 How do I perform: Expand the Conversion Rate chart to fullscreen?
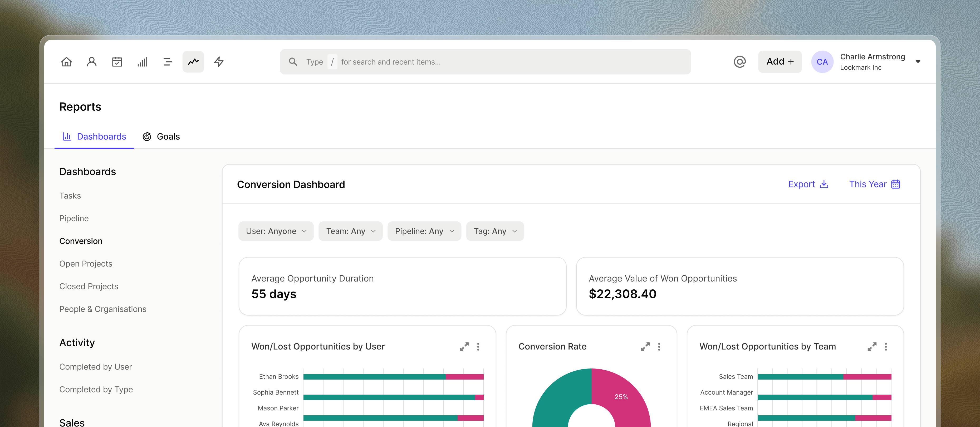click(645, 347)
